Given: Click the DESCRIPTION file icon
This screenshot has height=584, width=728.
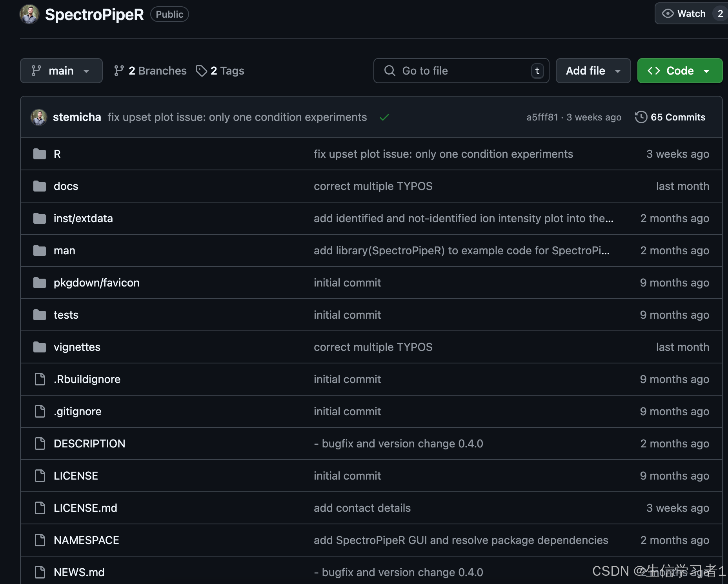Looking at the screenshot, I should 40,444.
